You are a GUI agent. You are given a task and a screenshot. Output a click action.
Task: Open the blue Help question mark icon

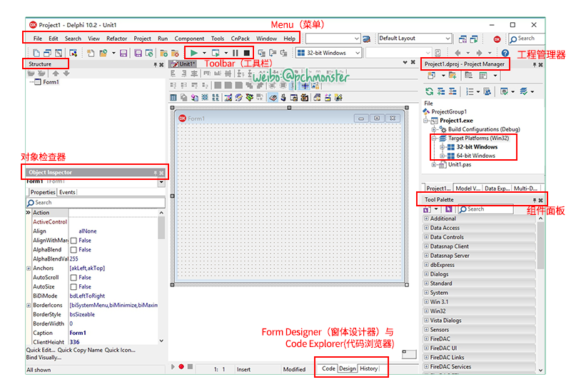(505, 53)
